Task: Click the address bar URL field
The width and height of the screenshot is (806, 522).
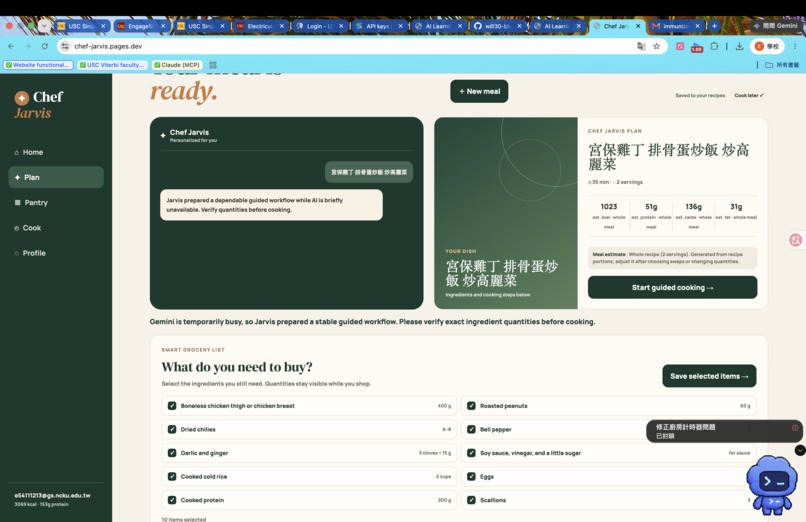Action: click(350, 46)
